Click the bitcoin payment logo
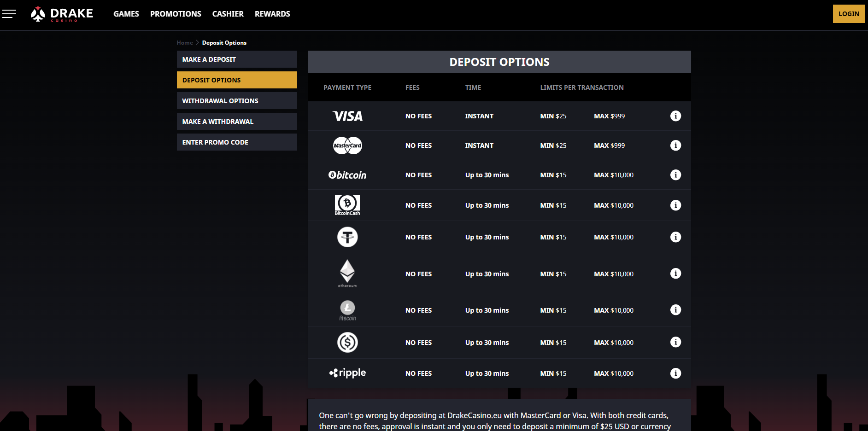Viewport: 868px width, 431px height. coord(347,175)
